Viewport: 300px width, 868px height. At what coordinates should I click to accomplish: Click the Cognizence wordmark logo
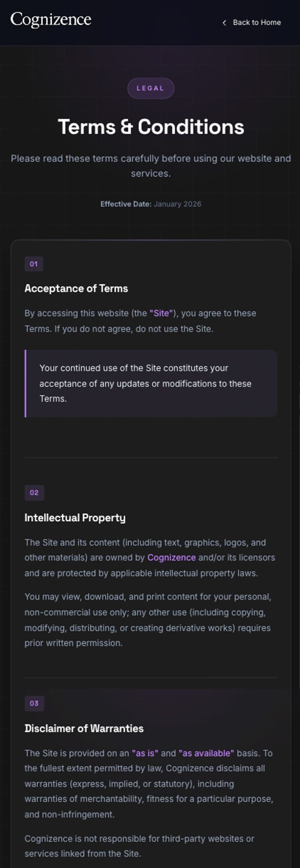pyautogui.click(x=51, y=20)
